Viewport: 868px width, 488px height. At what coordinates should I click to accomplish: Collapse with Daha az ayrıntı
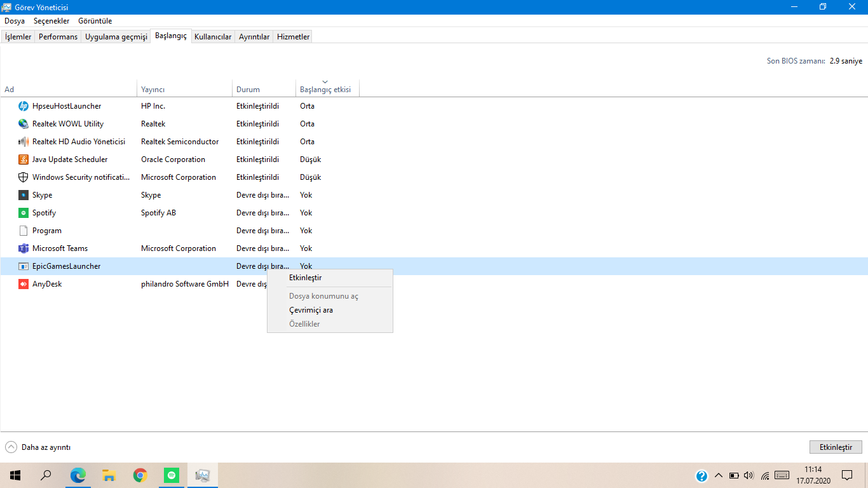[38, 447]
